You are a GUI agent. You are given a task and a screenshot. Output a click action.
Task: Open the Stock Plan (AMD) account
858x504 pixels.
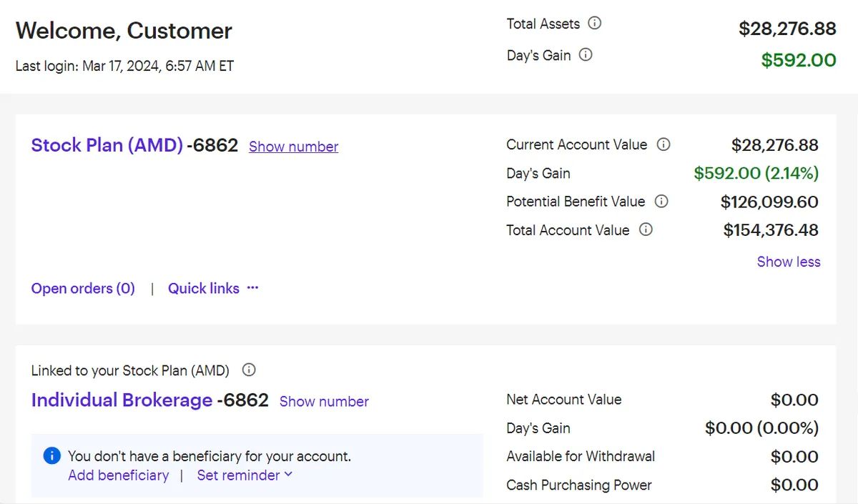pos(107,145)
